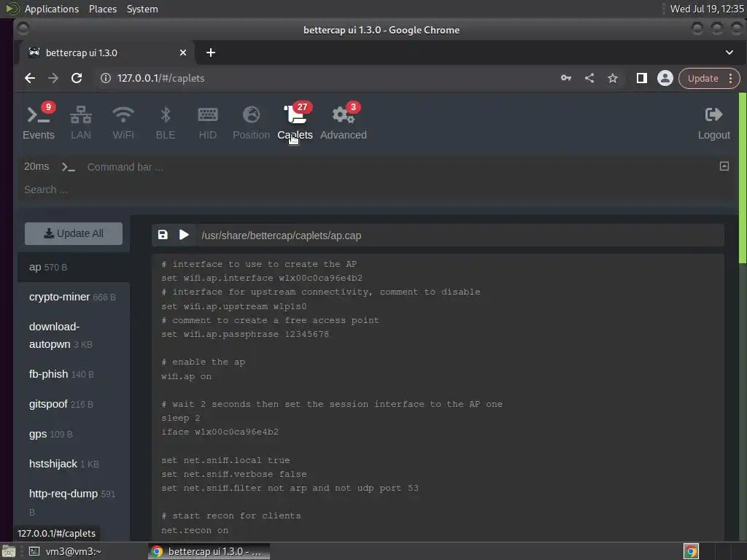Click the Chrome icon in system tray
The height and width of the screenshot is (560, 747).
pos(691,551)
